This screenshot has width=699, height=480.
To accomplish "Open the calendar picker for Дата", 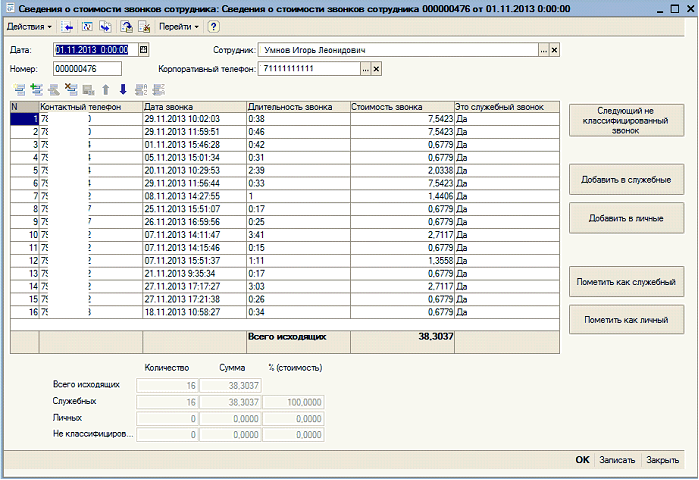I will (144, 49).
